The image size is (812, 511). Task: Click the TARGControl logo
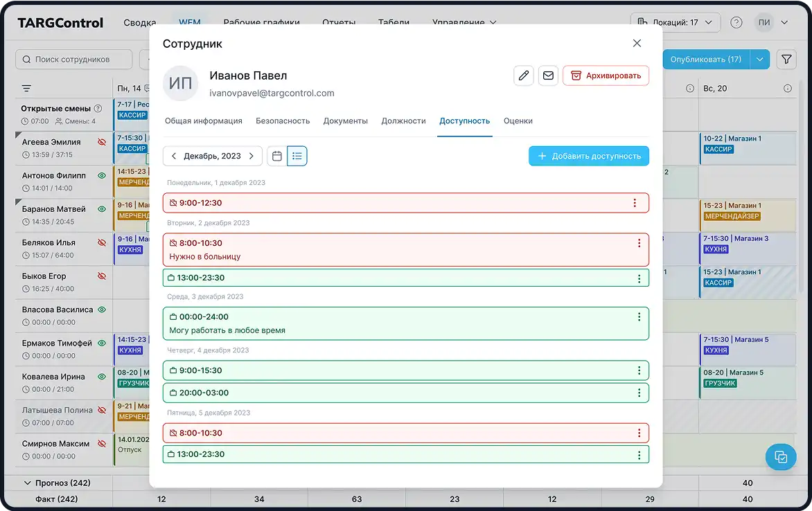pos(60,23)
